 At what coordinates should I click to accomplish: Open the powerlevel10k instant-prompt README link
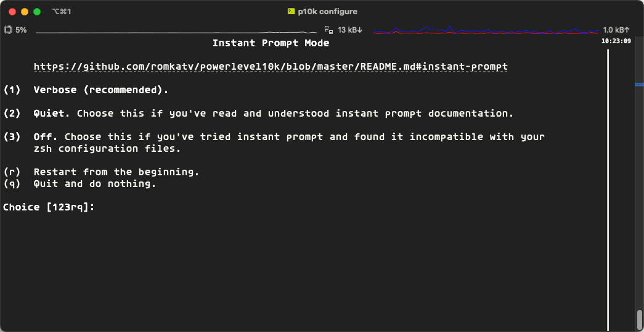click(270, 67)
